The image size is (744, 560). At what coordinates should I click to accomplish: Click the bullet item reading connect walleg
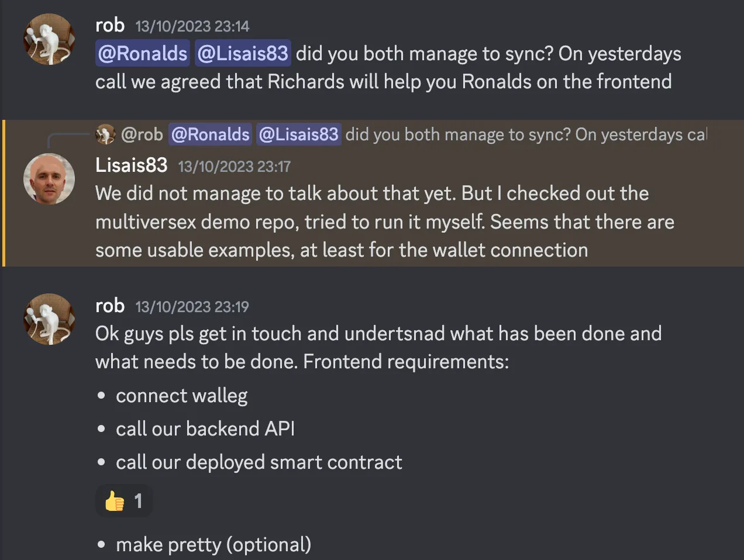point(181,395)
